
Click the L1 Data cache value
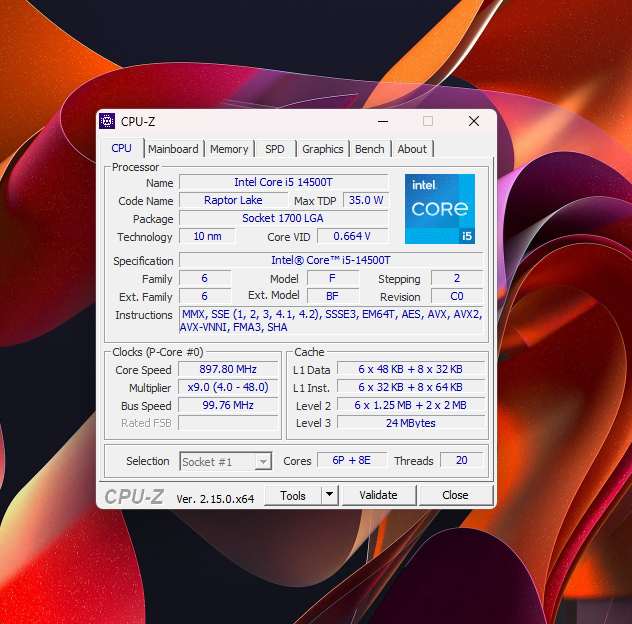pos(411,369)
